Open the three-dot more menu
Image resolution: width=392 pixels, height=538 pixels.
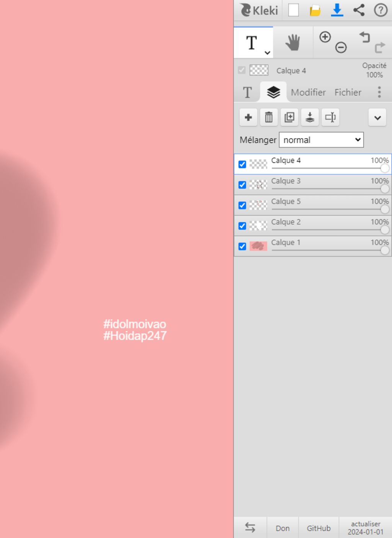pyautogui.click(x=379, y=92)
